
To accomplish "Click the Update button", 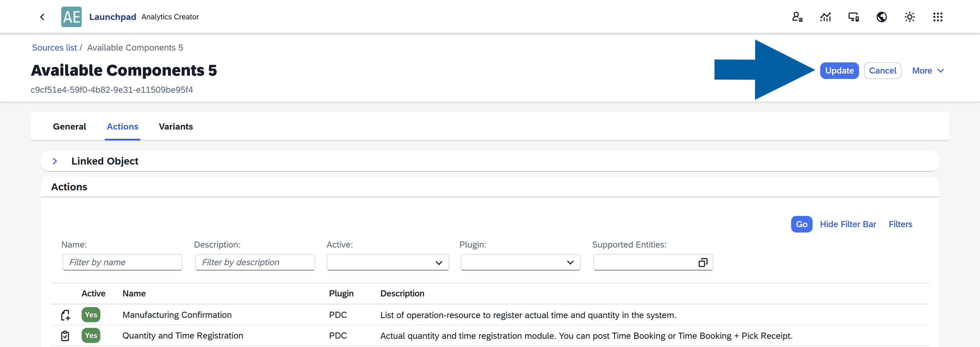I will tap(839, 71).
